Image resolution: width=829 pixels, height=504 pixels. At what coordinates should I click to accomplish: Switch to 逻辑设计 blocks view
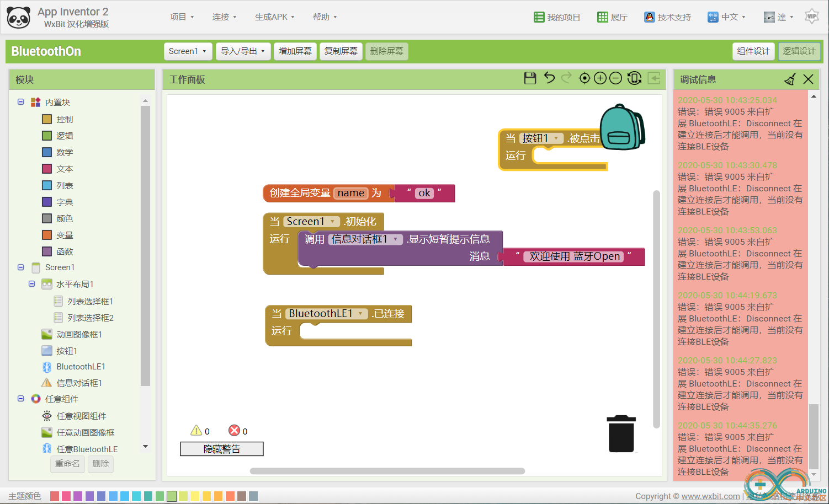799,51
